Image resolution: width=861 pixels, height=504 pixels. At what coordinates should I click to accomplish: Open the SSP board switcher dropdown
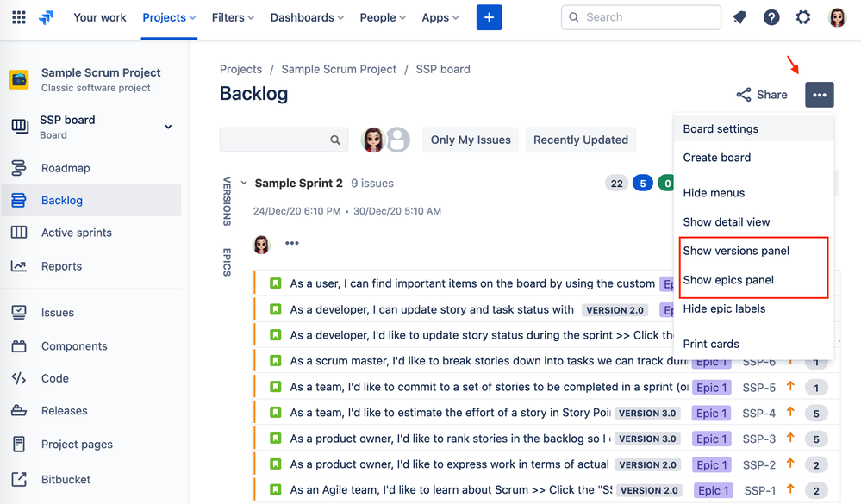coord(168,127)
